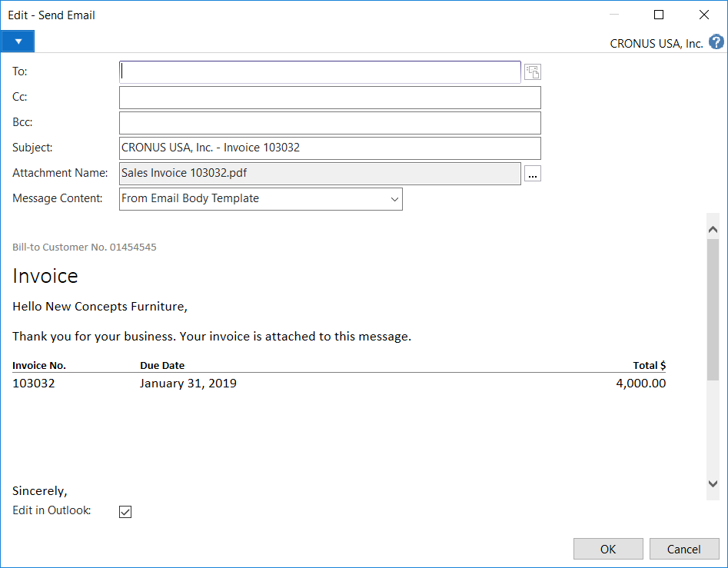The height and width of the screenshot is (568, 728).
Task: Select the Attachment Name field
Action: (320, 174)
